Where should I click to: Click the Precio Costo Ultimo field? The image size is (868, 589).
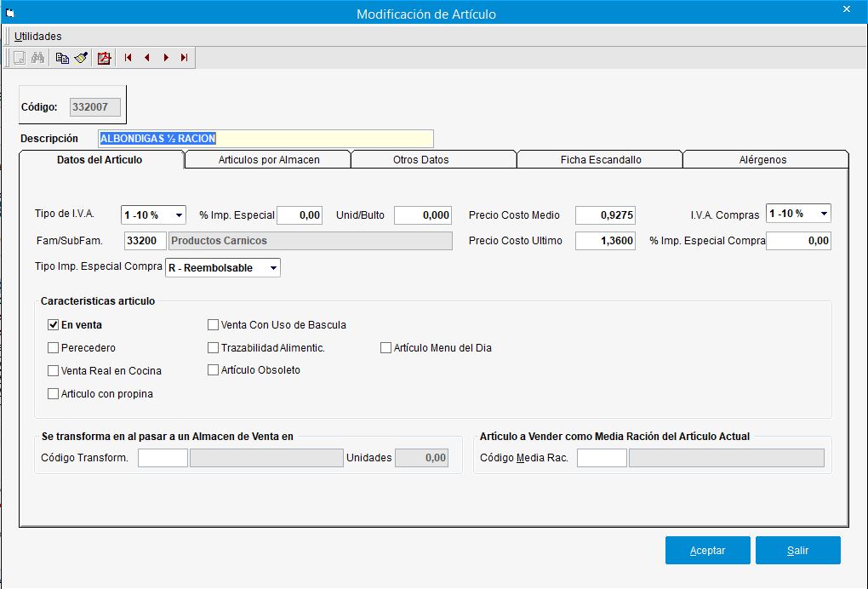click(x=605, y=241)
